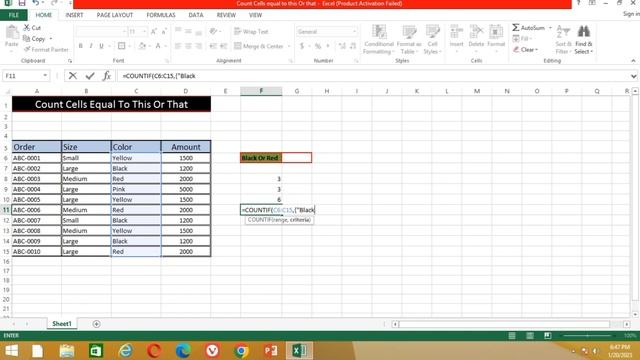Viewport: 640px width, 360px height.
Task: Adjust the zoom slider in status bar
Action: 588,336
